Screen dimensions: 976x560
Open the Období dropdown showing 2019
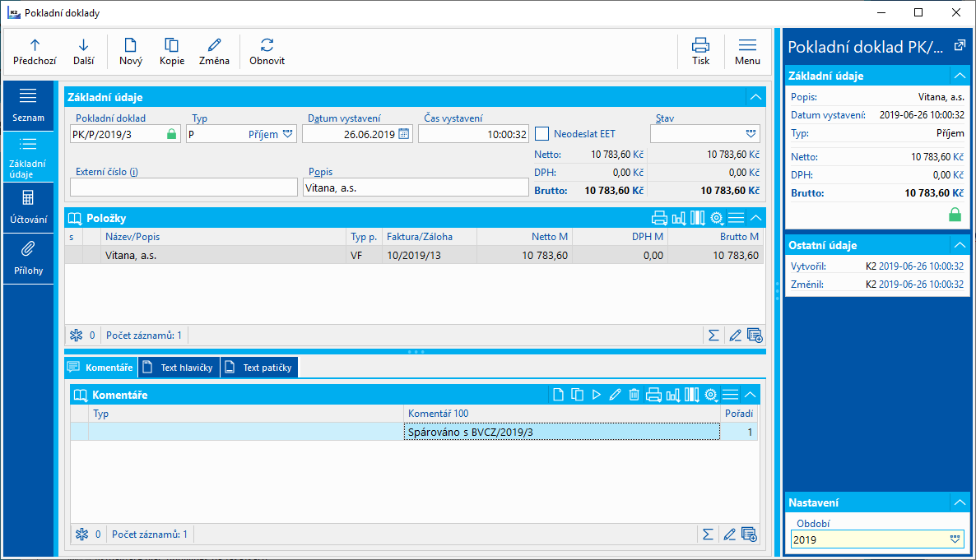point(955,539)
